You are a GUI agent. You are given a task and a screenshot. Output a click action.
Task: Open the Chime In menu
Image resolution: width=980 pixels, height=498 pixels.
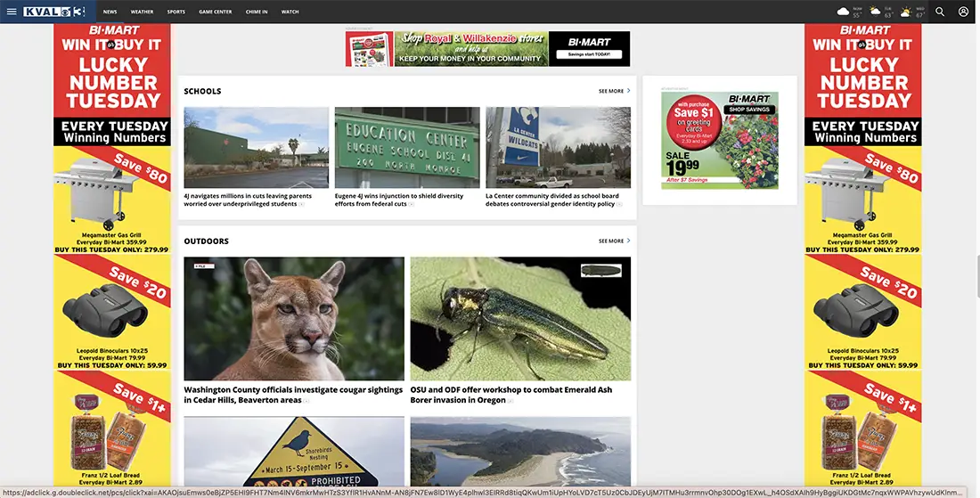click(257, 12)
